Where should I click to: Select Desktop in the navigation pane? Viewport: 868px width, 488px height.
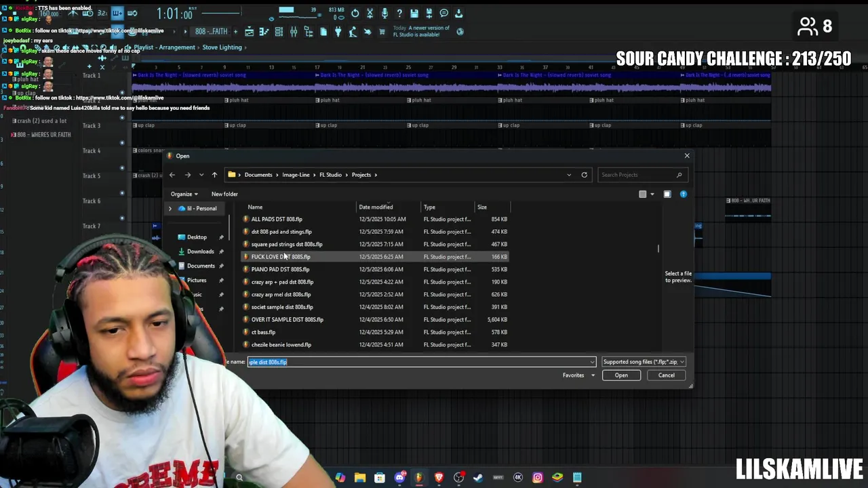[x=197, y=237]
